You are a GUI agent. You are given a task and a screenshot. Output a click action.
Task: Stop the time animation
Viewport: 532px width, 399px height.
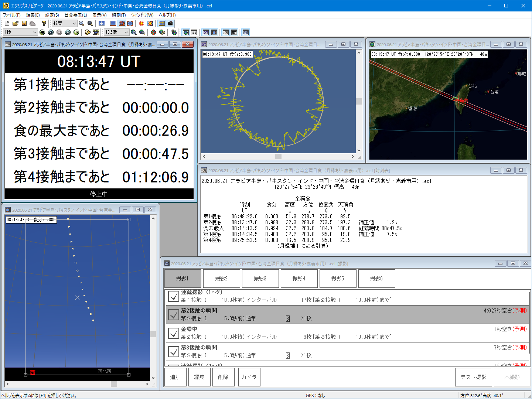pos(59,33)
